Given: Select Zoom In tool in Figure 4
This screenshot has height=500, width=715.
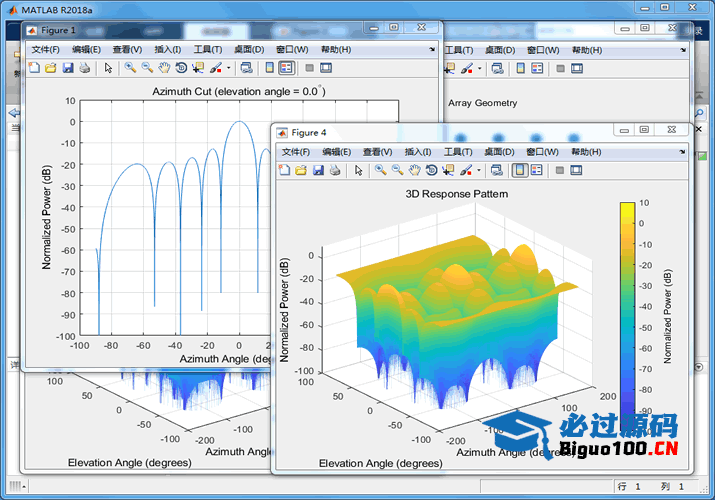Looking at the screenshot, I should (381, 170).
